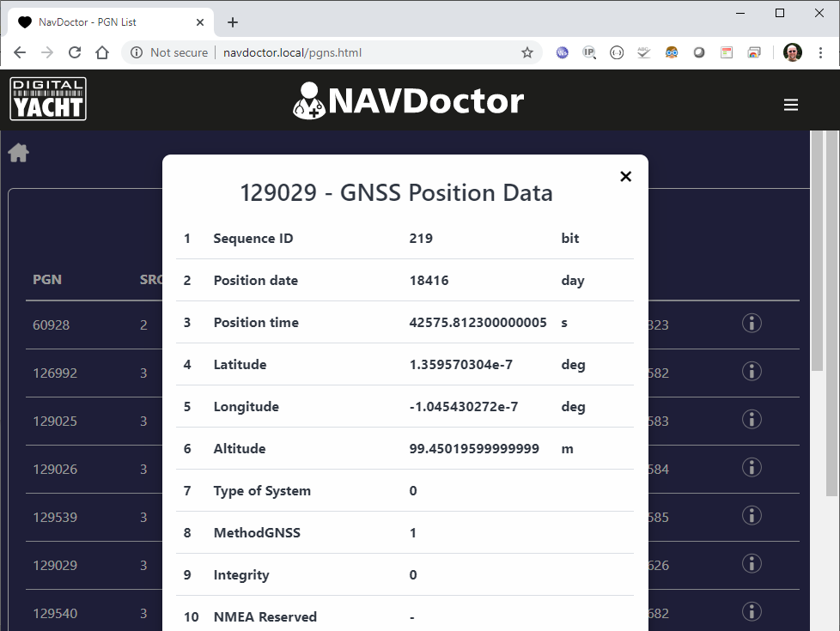Click the Wappalyzer extension icon
840x631 pixels.
562,52
